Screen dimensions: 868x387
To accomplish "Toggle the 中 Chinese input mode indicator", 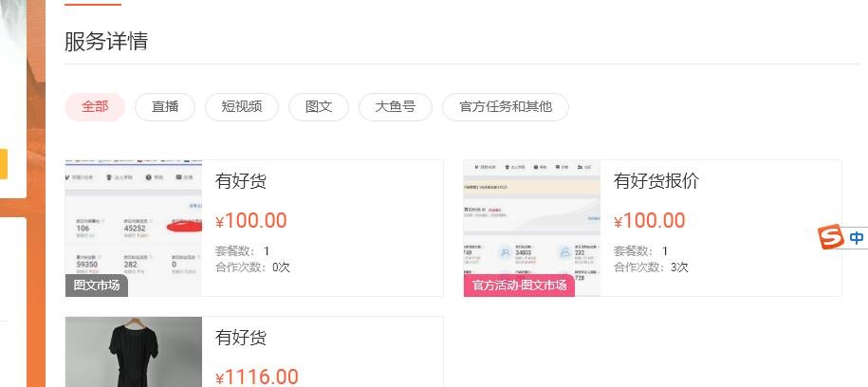I will click(x=857, y=237).
